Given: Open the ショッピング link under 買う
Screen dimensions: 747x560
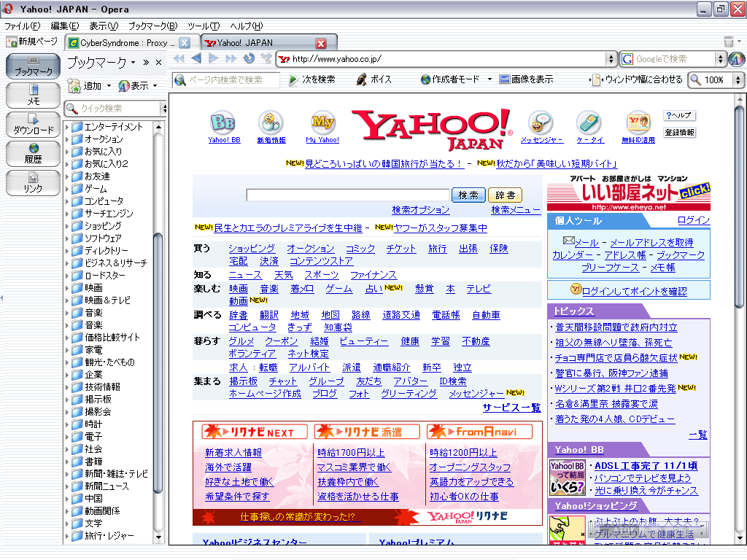Looking at the screenshot, I should point(252,249).
